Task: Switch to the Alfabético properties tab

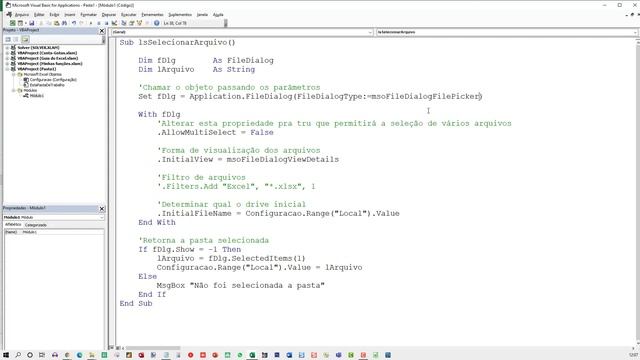Action: pos(13,225)
